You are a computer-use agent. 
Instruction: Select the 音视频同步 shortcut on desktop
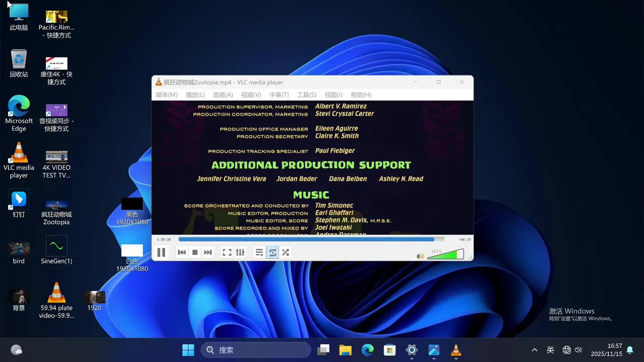[56, 118]
